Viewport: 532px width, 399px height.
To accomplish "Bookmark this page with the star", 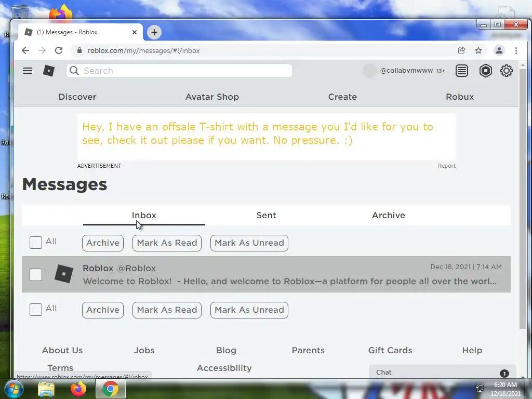I will (478, 50).
